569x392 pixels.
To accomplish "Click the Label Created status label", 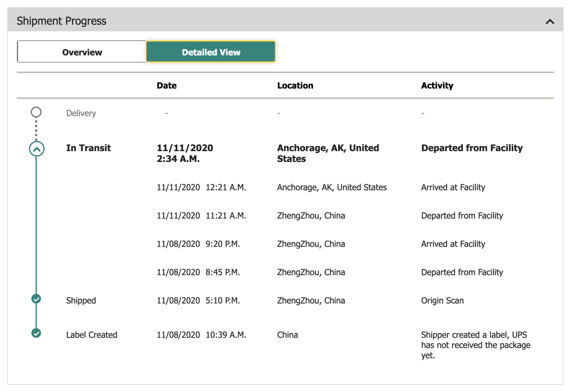I will [x=92, y=335].
